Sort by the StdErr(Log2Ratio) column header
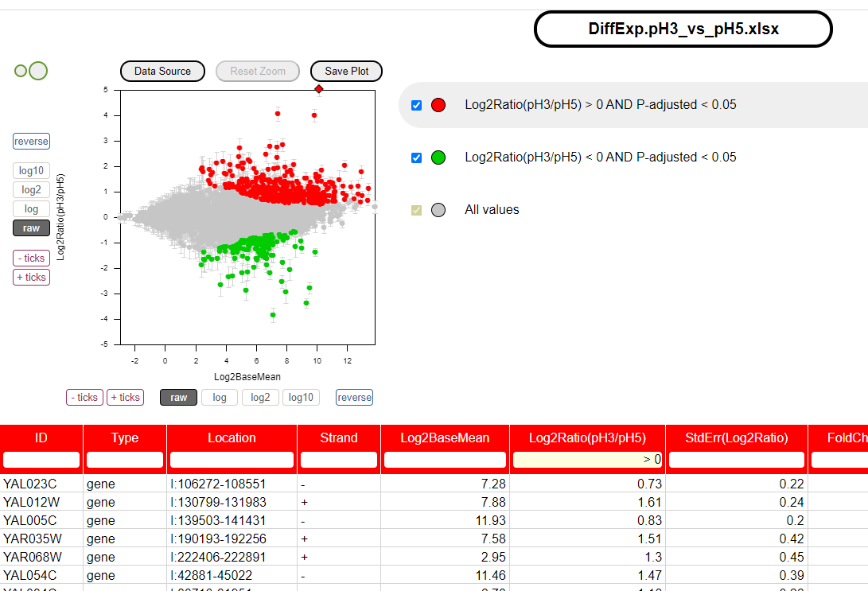The height and width of the screenshot is (591, 868). coord(737,437)
